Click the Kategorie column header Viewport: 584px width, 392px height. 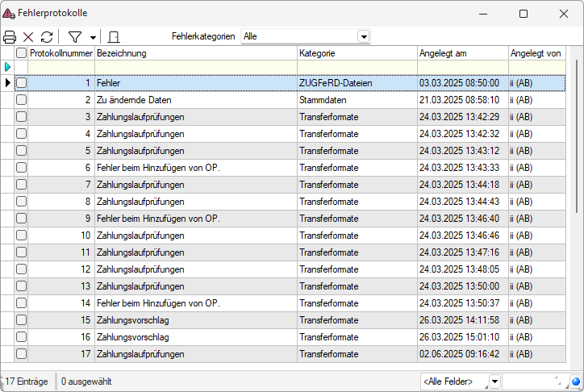click(357, 52)
